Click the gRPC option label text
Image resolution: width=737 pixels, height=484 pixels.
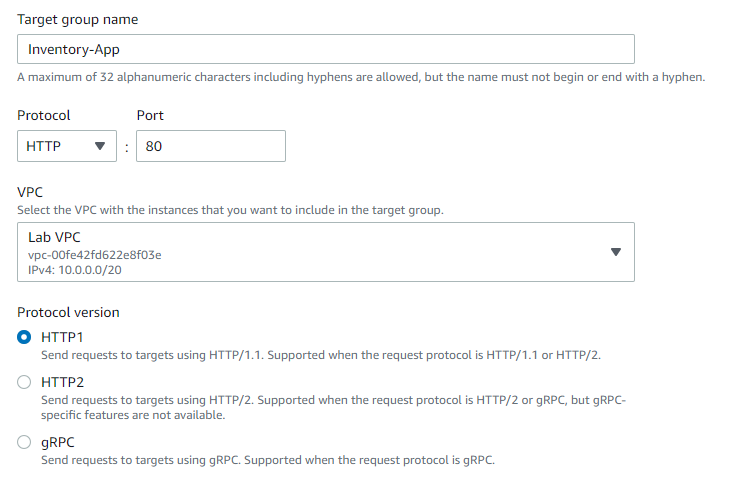[58, 443]
